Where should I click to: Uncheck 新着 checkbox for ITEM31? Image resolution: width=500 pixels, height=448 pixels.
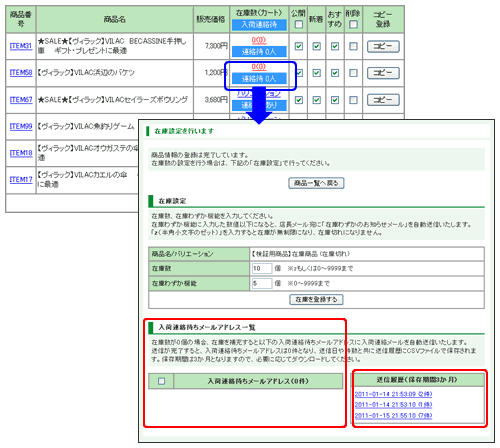click(317, 46)
